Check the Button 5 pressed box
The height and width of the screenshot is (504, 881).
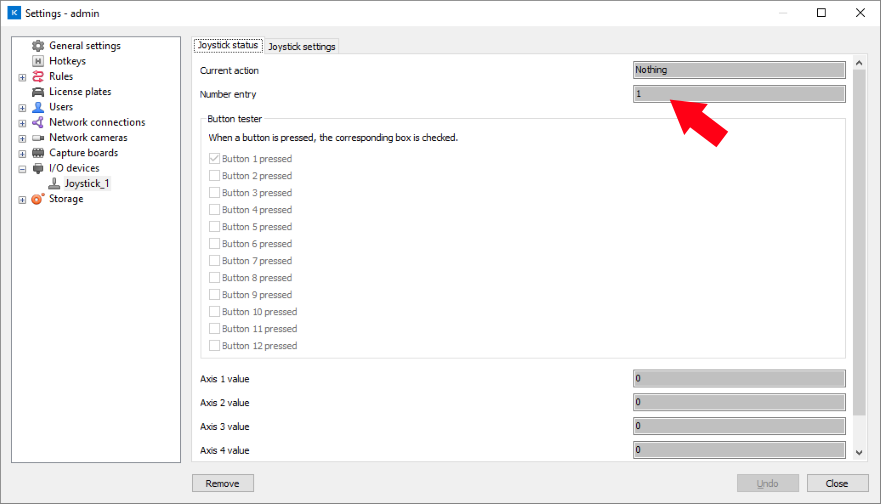[214, 227]
